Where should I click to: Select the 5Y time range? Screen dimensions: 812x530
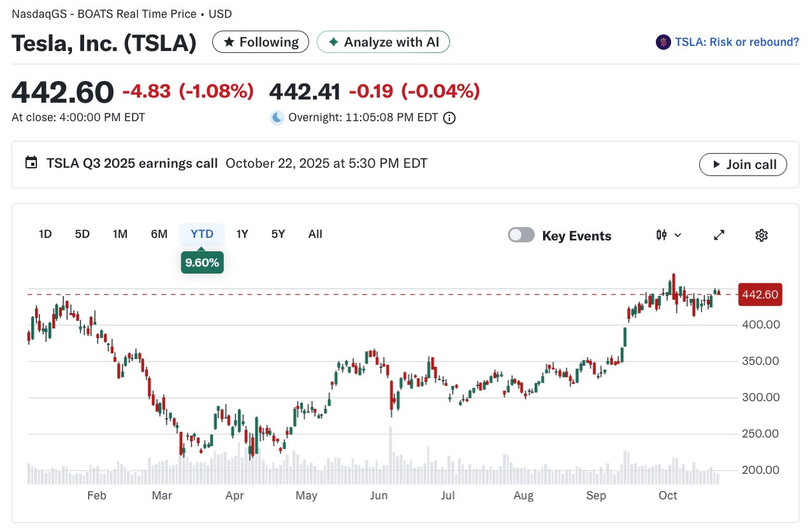pyautogui.click(x=278, y=234)
